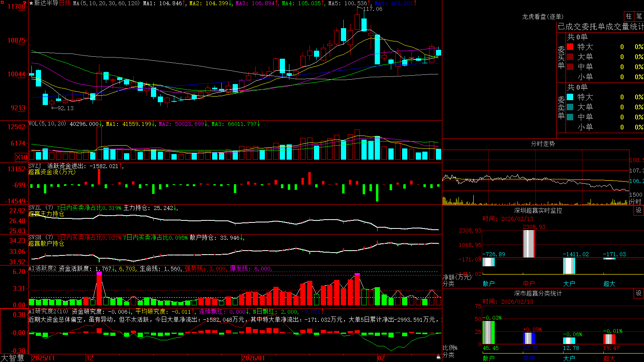Click the MA(5,10,20,30,60,120) indicator parameters
644x362 pixels.
pos(106,3)
